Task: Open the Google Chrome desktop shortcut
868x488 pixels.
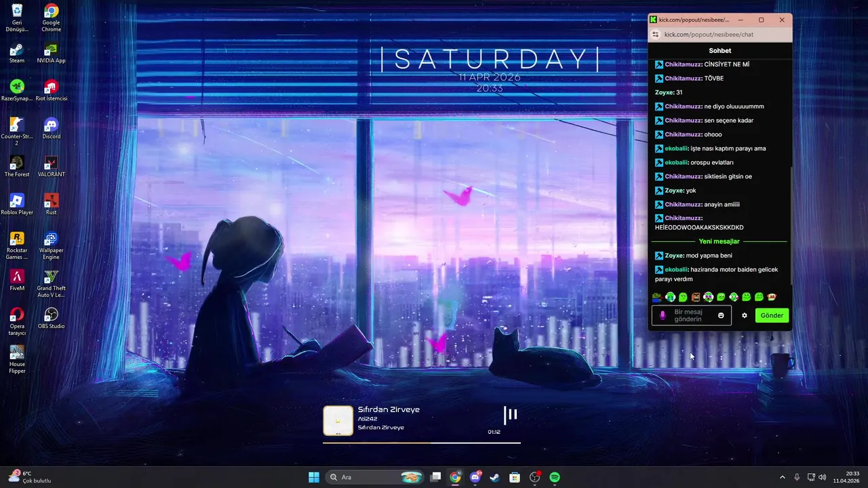Action: (x=51, y=18)
